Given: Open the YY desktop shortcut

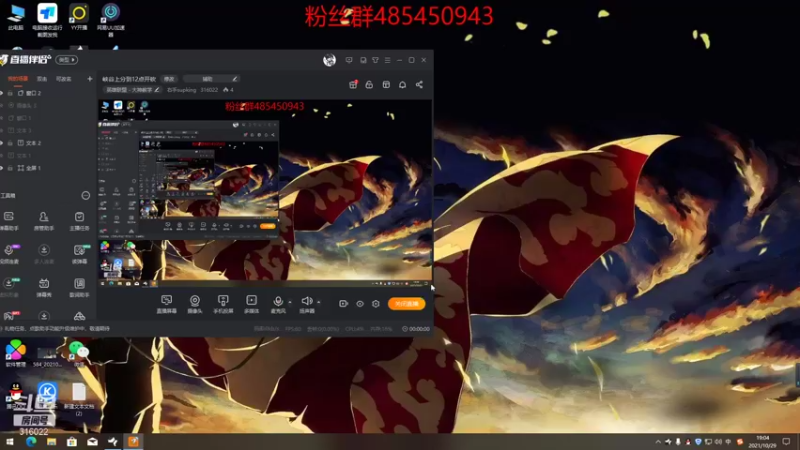Looking at the screenshot, I should point(79,17).
